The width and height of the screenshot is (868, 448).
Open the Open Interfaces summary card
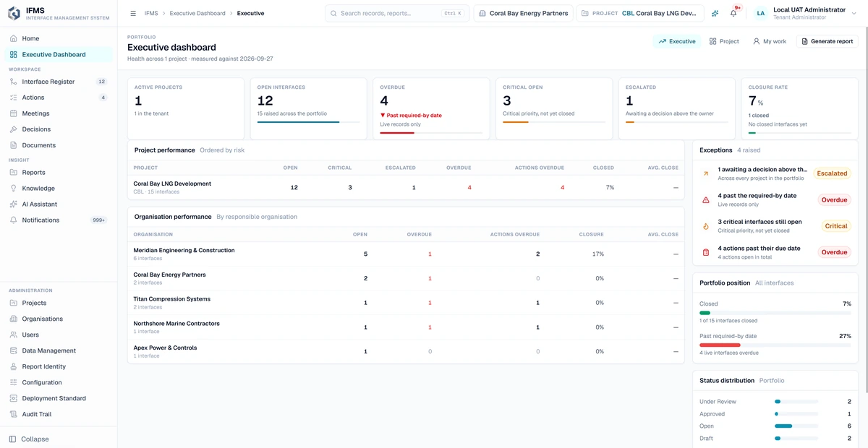click(x=309, y=108)
